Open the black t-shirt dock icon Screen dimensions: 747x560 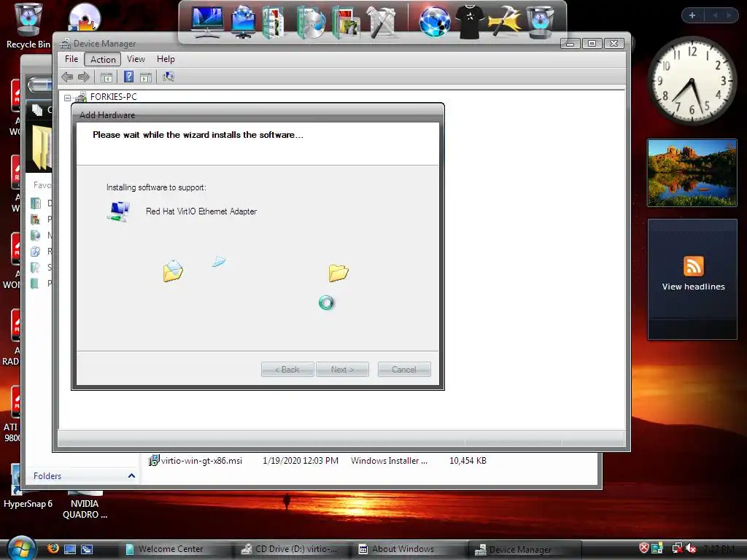pyautogui.click(x=470, y=22)
